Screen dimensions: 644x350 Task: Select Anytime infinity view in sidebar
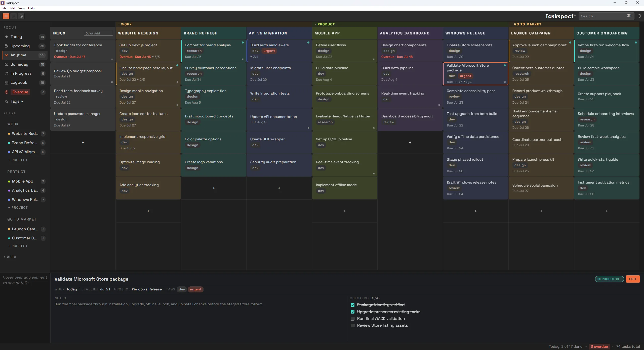coord(25,55)
